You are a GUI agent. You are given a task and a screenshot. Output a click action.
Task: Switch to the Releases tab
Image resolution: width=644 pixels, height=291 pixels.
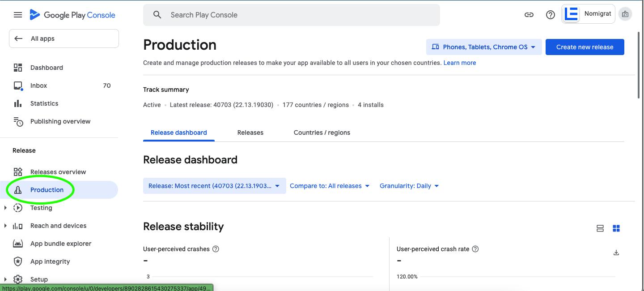pos(250,133)
